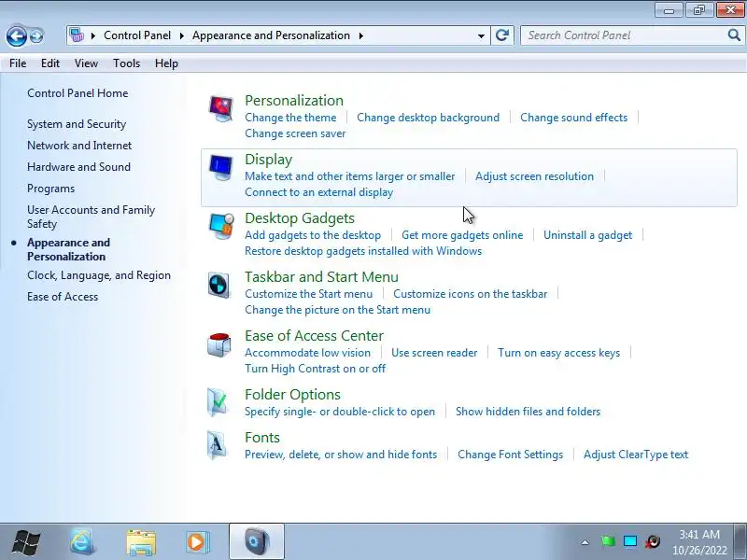The width and height of the screenshot is (747, 560).
Task: Open the View menu
Action: click(86, 63)
